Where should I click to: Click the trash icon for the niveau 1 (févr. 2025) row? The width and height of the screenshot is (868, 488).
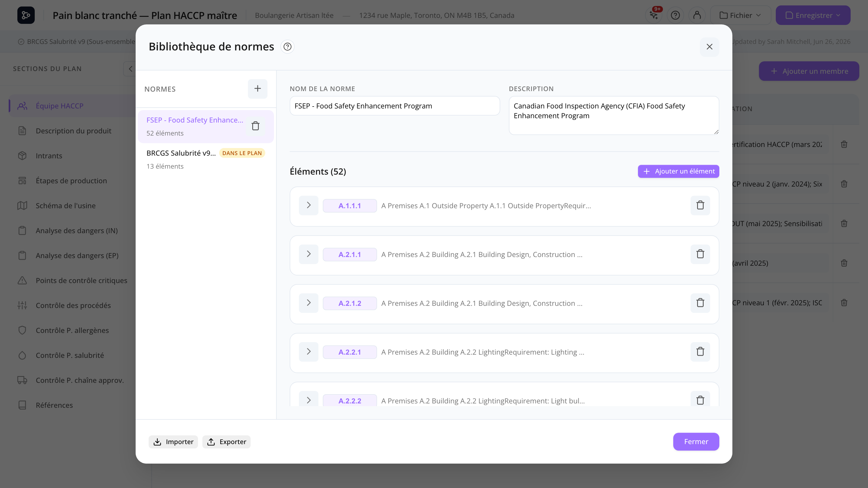[x=844, y=303]
